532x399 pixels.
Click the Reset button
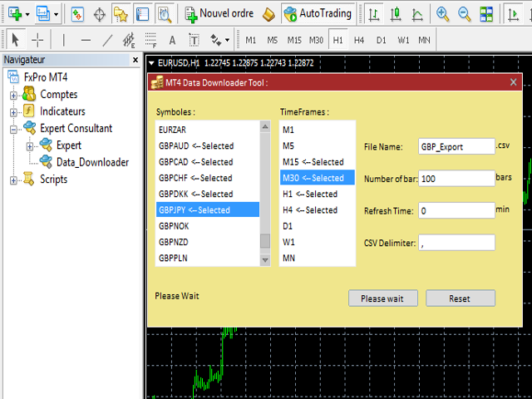point(460,298)
